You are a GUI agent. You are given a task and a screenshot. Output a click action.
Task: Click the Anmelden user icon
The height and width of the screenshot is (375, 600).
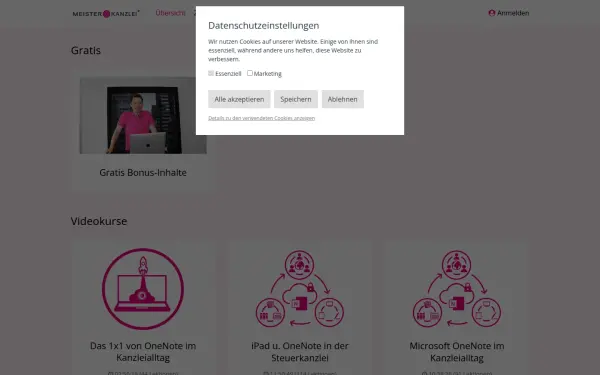pos(492,13)
